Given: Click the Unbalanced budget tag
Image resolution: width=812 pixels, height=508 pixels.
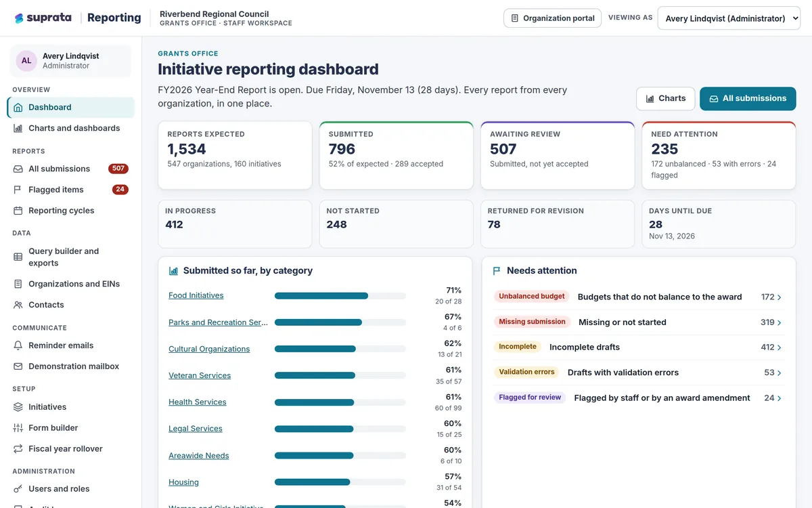Looking at the screenshot, I should coord(532,297).
